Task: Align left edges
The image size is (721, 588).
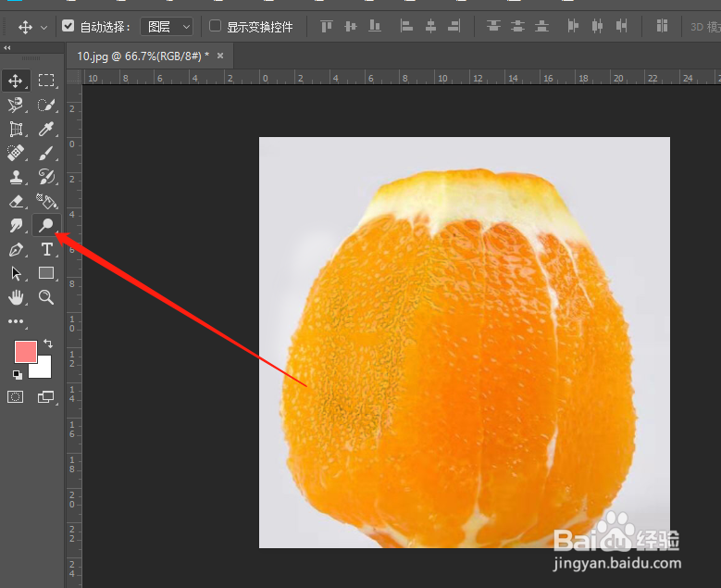Action: click(406, 26)
